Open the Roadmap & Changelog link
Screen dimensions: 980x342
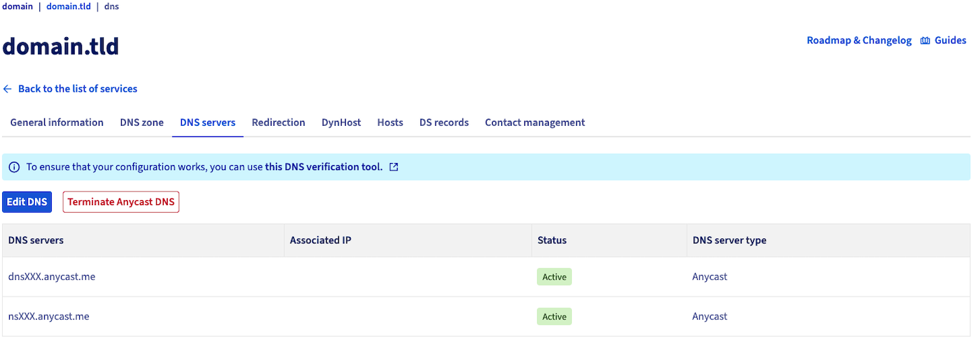(x=859, y=41)
